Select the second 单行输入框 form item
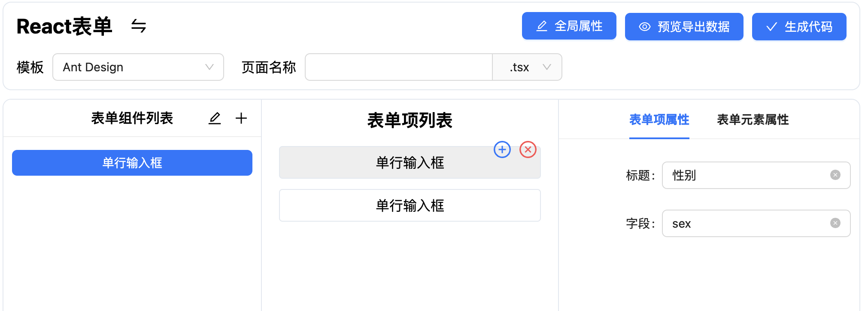This screenshot has width=868, height=311. (x=410, y=205)
